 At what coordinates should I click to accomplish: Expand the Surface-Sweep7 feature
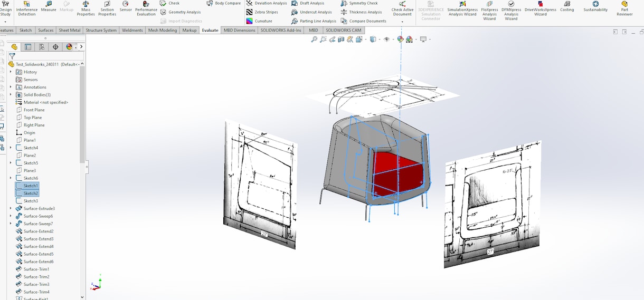pyautogui.click(x=11, y=224)
